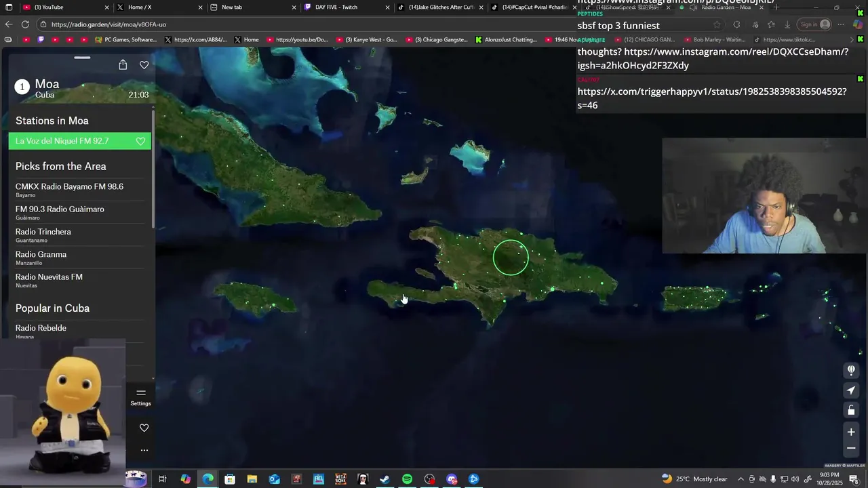The width and height of the screenshot is (868, 488).
Task: Open the browser extensions puzzle icon
Action: 736,24
